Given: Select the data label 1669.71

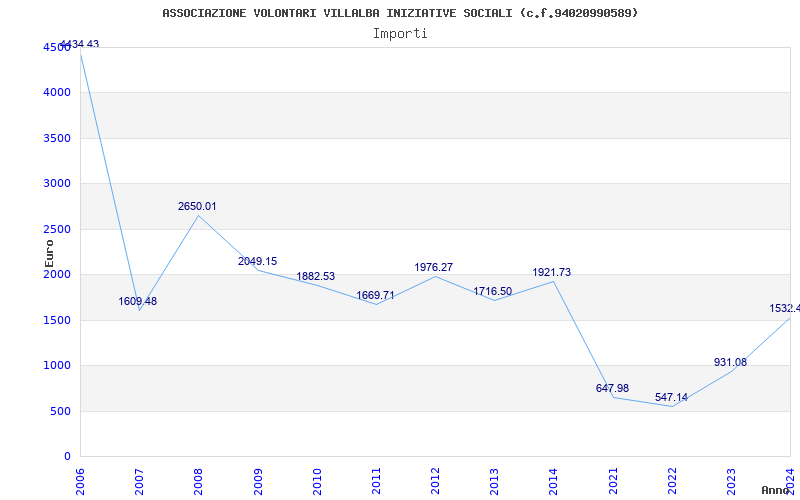Looking at the screenshot, I should point(376,295).
